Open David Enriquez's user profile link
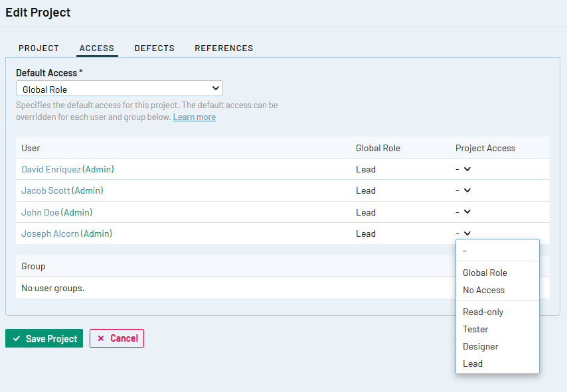The image size is (567, 392). (51, 169)
